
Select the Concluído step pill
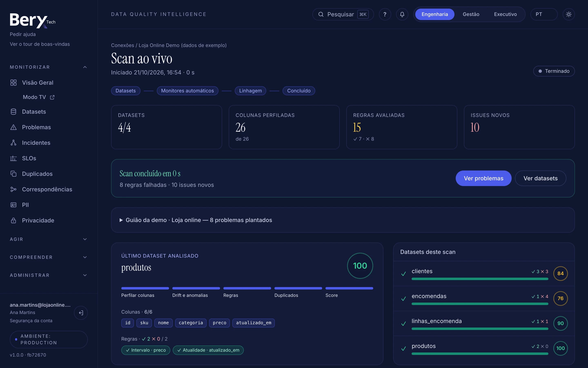point(299,91)
